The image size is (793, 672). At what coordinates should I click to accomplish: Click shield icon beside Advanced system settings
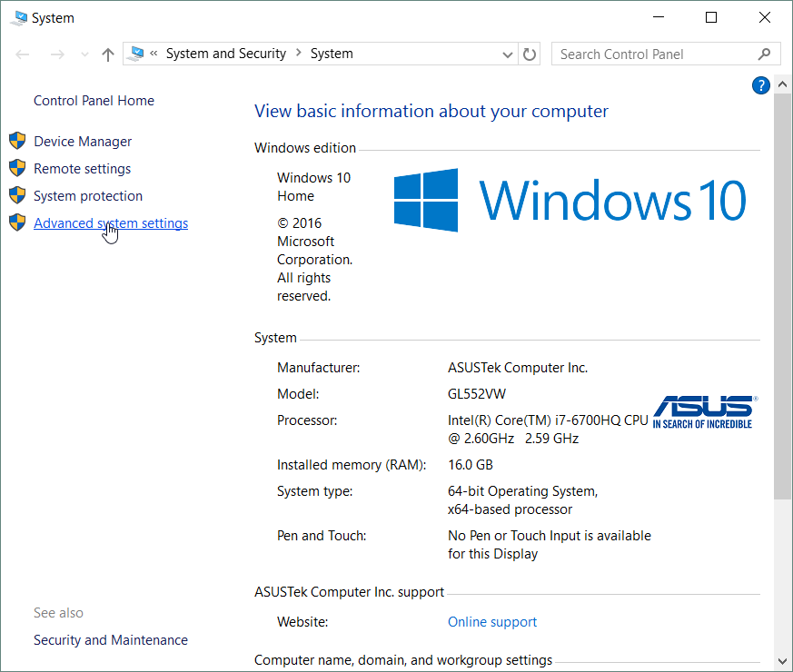click(17, 222)
